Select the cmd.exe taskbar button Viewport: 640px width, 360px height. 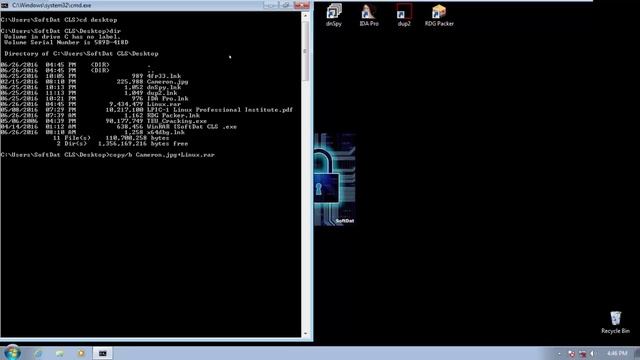click(x=102, y=353)
